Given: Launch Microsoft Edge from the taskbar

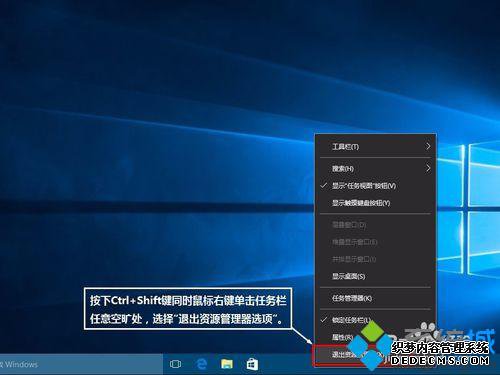Looking at the screenshot, I should click(x=201, y=364).
